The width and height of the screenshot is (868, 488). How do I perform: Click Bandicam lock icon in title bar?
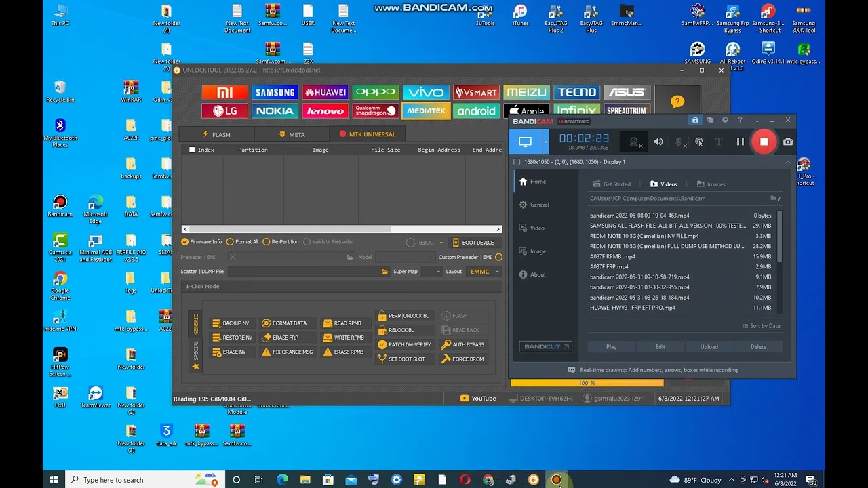coord(695,120)
